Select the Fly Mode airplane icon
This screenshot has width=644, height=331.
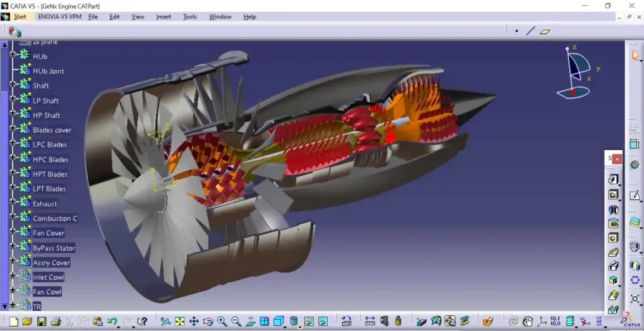(165, 322)
